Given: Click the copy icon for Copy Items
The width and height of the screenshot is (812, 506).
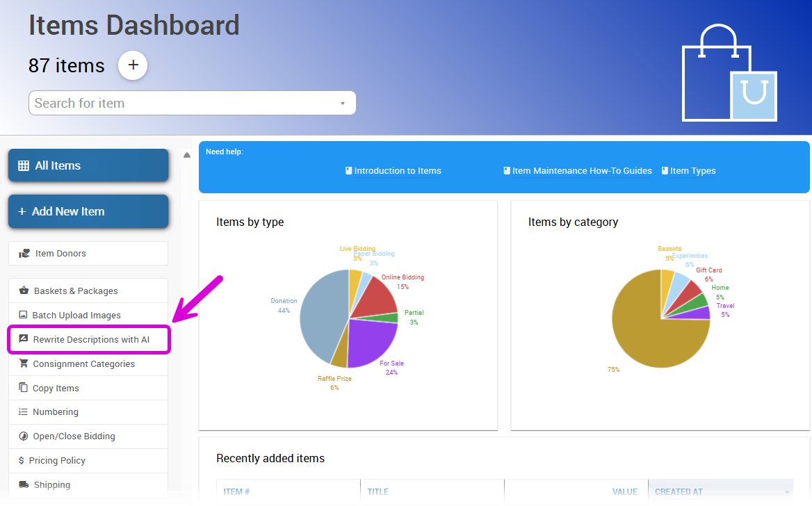Looking at the screenshot, I should (x=24, y=387).
